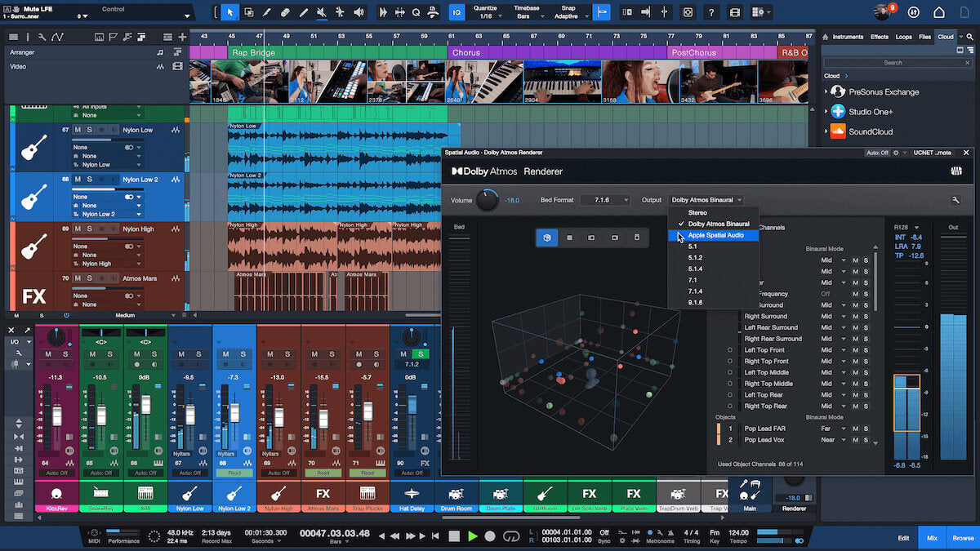
Task: Select the Eraser tool
Action: tap(284, 12)
